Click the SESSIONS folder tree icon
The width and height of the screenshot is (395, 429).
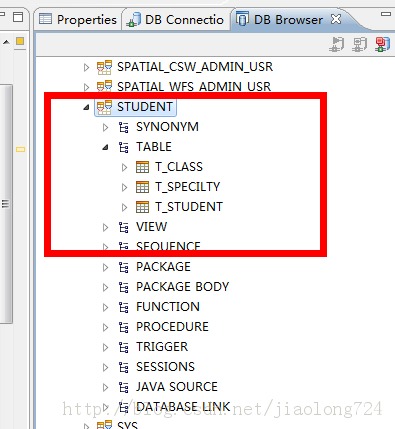click(x=124, y=367)
